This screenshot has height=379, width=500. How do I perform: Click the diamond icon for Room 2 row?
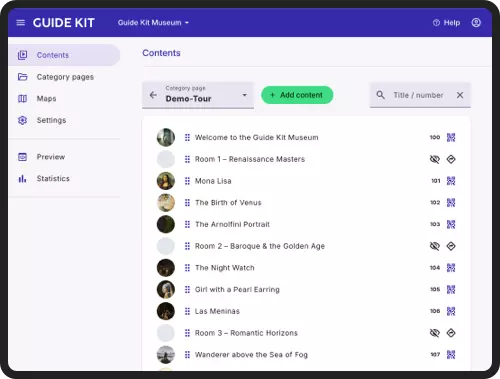click(x=451, y=246)
